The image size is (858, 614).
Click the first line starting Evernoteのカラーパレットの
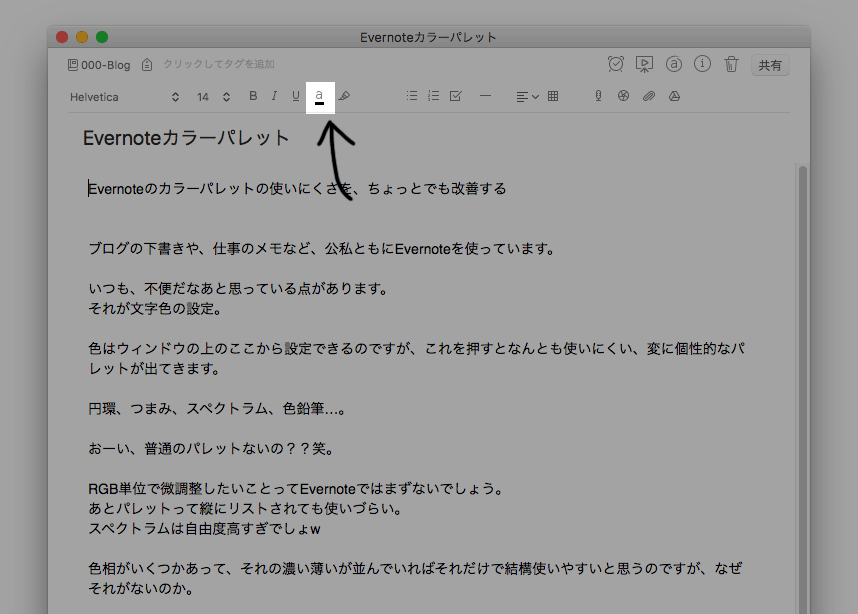[x=297, y=189]
